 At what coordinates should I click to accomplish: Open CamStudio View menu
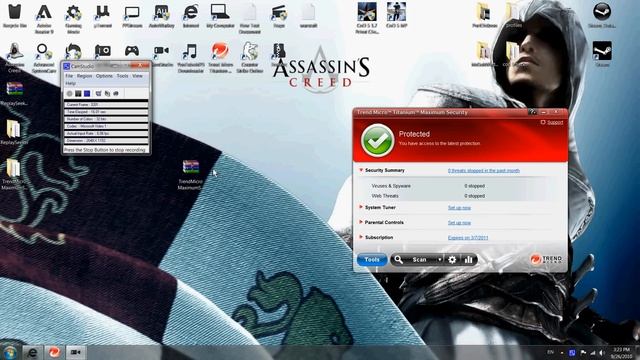click(138, 76)
